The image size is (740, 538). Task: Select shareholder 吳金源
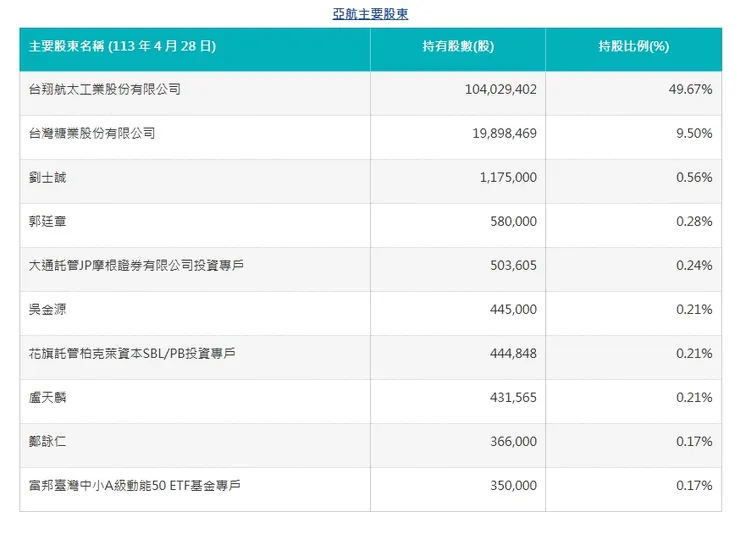47,310
